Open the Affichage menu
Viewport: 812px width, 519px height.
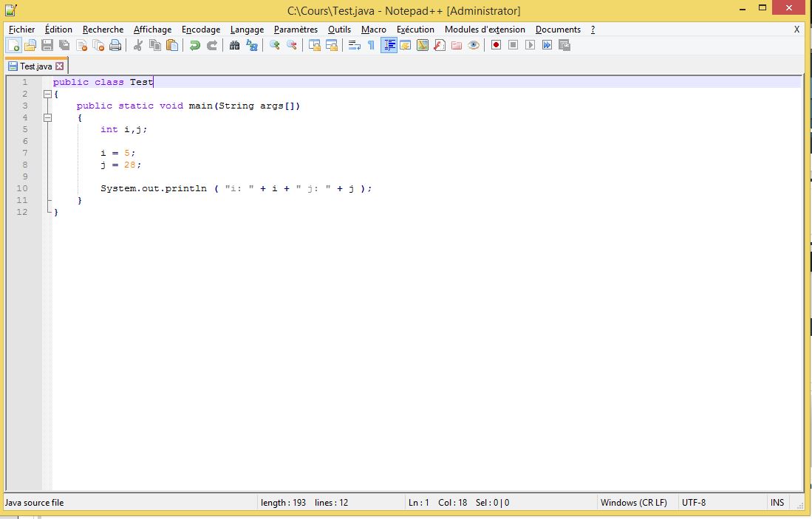pyautogui.click(x=152, y=30)
